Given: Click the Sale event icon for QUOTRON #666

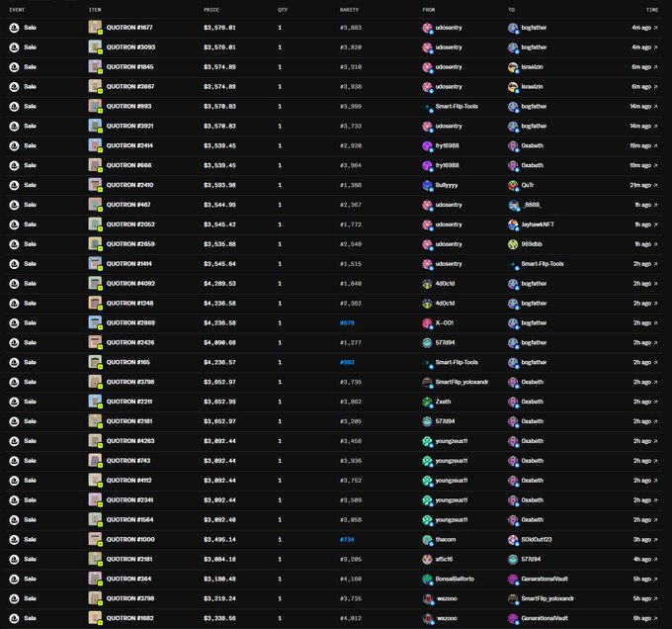Looking at the screenshot, I should pyautogui.click(x=14, y=165).
